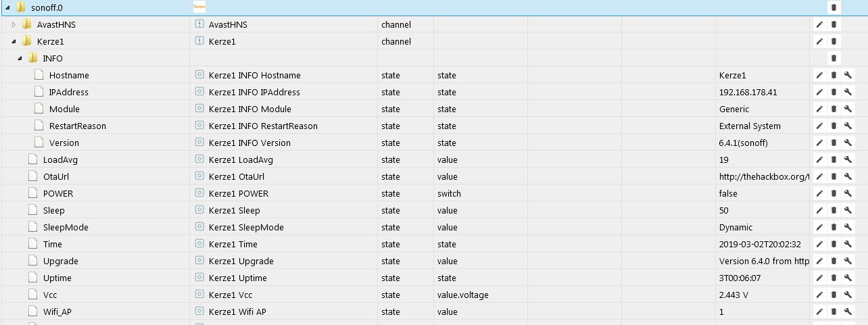This screenshot has width=868, height=325.
Task: Click the sonoff adapter logo thumbnail
Action: pos(199,7)
